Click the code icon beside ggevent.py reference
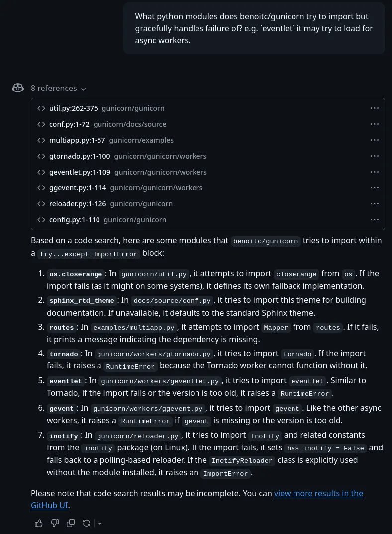 41,187
